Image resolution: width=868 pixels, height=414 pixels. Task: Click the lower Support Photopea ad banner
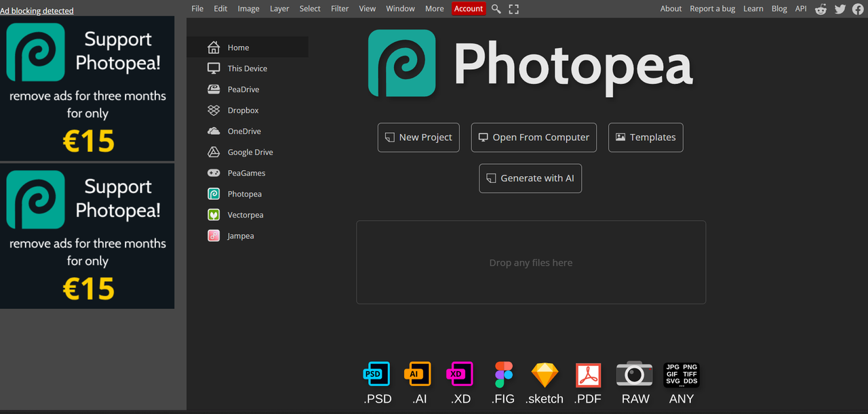[x=87, y=236]
